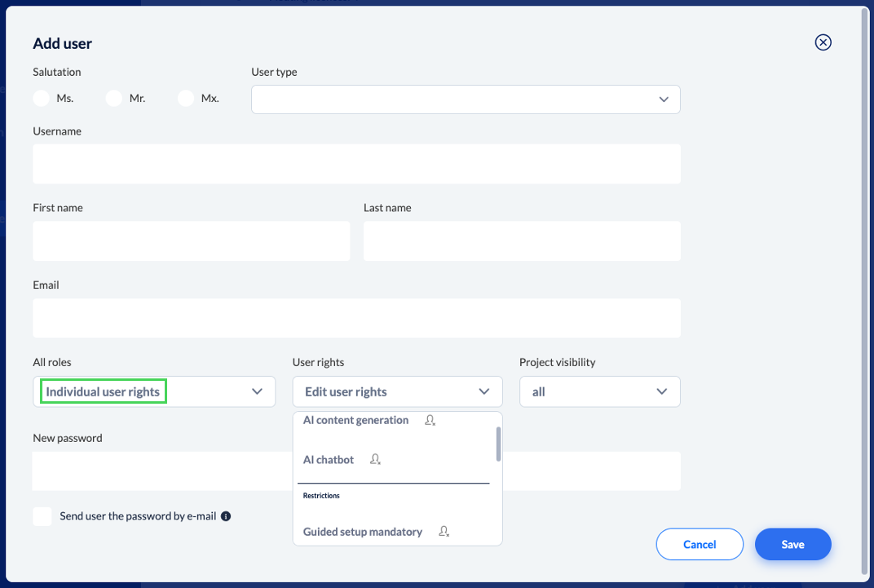Select AI content generation entry
This screenshot has width=874, height=588.
[x=355, y=420]
